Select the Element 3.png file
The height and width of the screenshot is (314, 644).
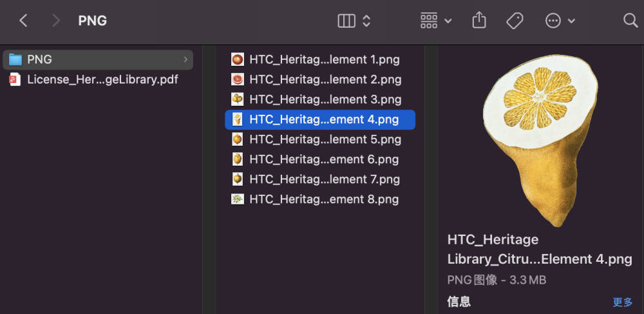coord(325,99)
